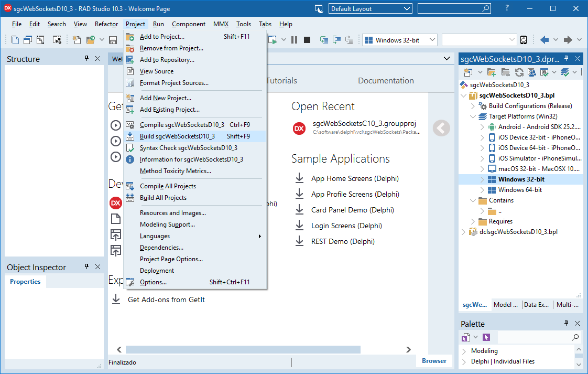Go forward with the gray right arrow

(568, 40)
